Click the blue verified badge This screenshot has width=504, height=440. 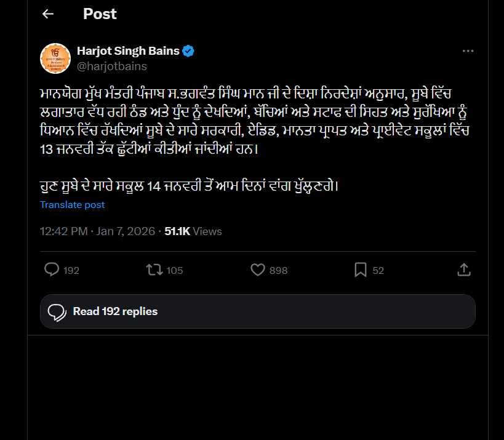188,51
